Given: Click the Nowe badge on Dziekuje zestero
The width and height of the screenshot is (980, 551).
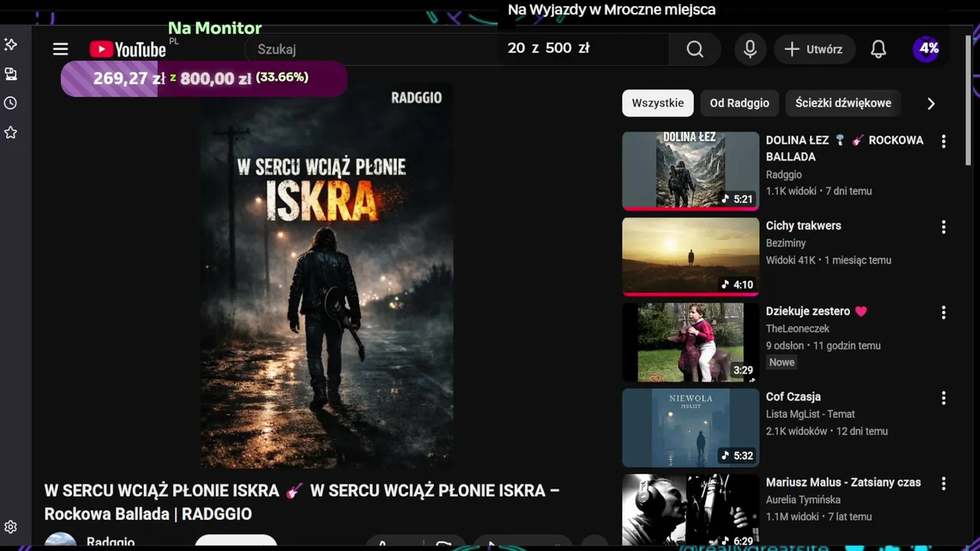Looking at the screenshot, I should [x=782, y=362].
